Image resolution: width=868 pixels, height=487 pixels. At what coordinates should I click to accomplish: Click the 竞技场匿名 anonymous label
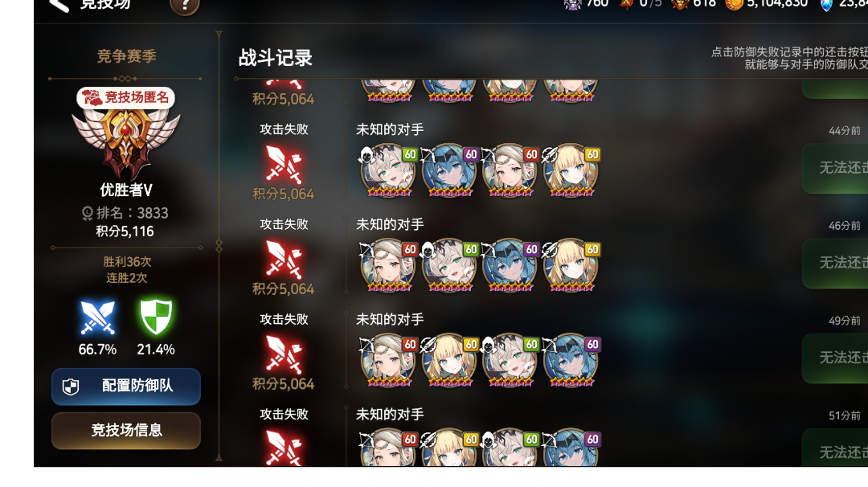(126, 97)
